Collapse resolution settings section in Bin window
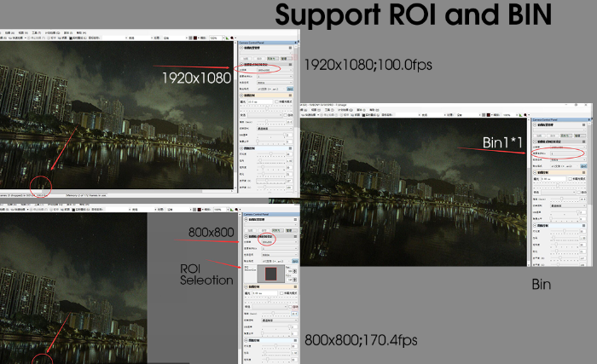597x364 pixels. (x=535, y=142)
